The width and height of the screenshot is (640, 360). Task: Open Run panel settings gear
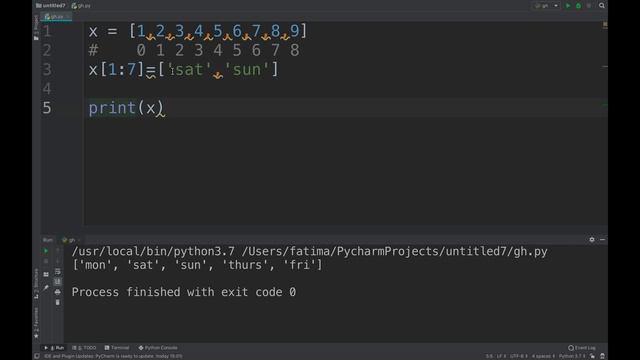(592, 240)
